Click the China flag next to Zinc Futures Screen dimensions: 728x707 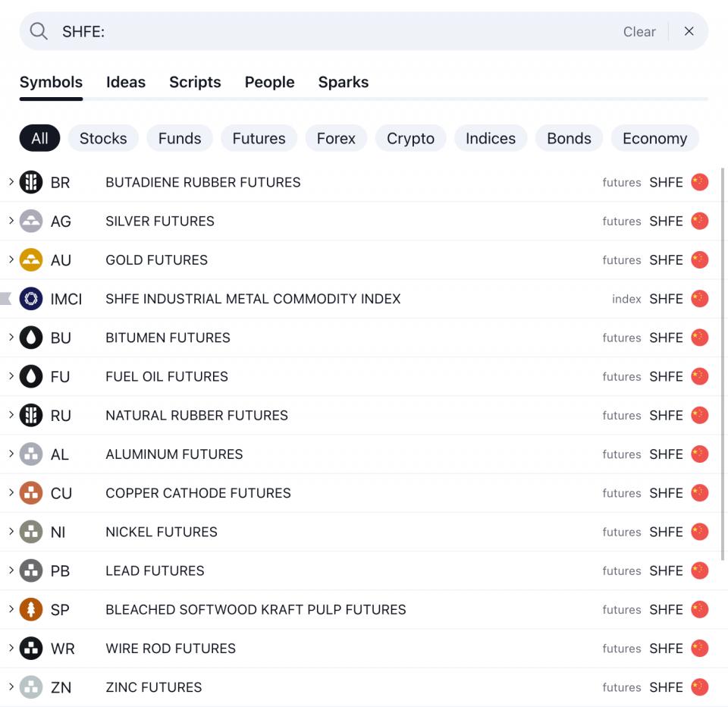click(x=698, y=687)
